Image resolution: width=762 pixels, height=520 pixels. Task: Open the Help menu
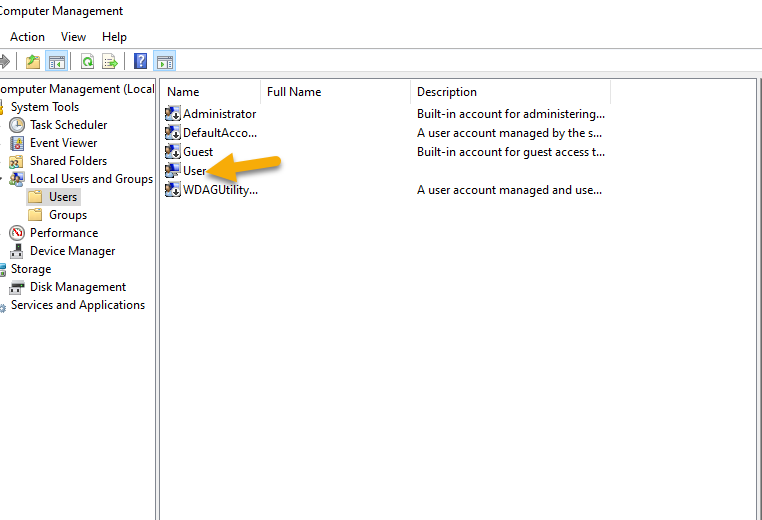click(114, 37)
